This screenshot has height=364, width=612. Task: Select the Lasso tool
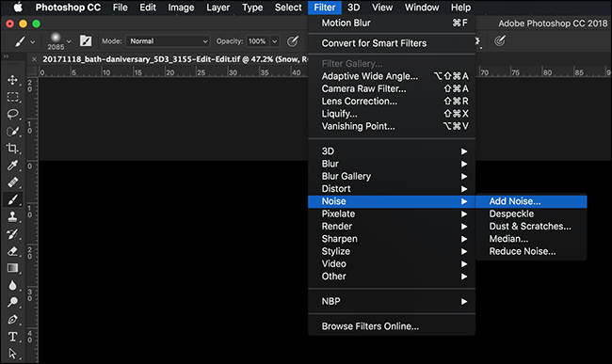12,114
